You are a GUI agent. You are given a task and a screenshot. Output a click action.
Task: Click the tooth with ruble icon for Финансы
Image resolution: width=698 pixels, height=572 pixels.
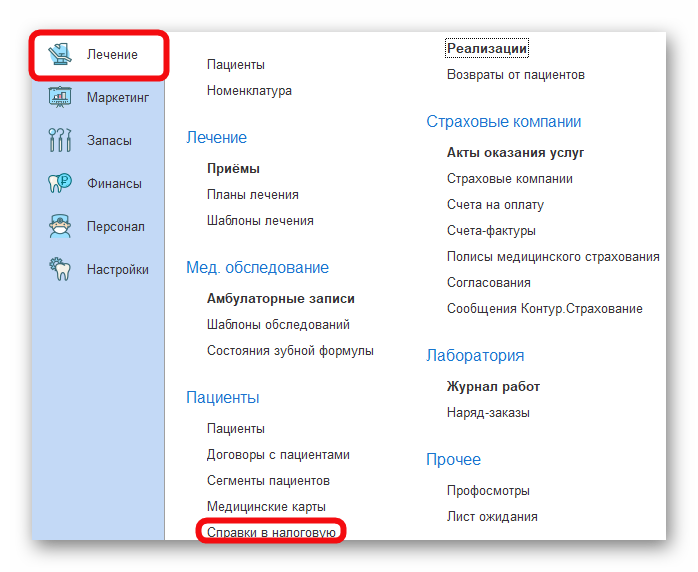[60, 183]
